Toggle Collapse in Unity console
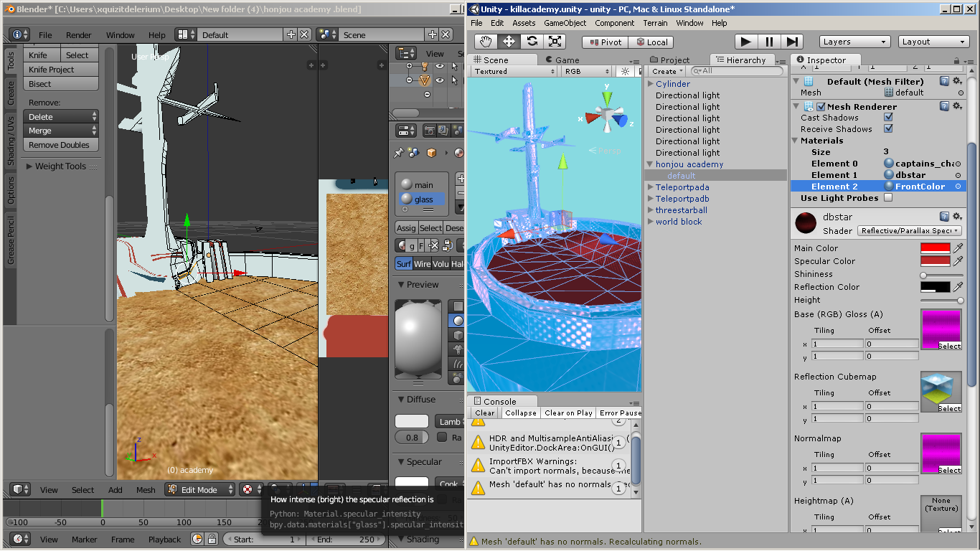Image resolution: width=980 pixels, height=551 pixels. point(520,413)
